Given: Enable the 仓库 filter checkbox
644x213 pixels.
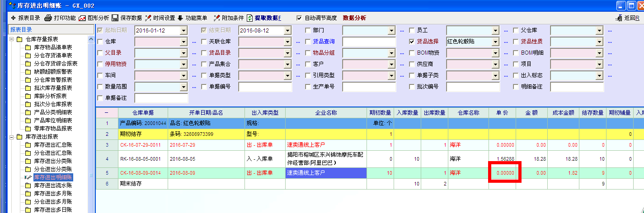Looking at the screenshot, I should tap(100, 42).
